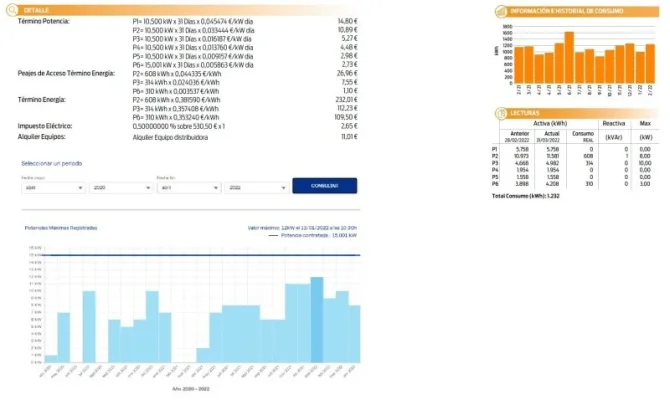The height and width of the screenshot is (400, 670).
Task: Click the amount '109,50 €'
Action: (346, 117)
